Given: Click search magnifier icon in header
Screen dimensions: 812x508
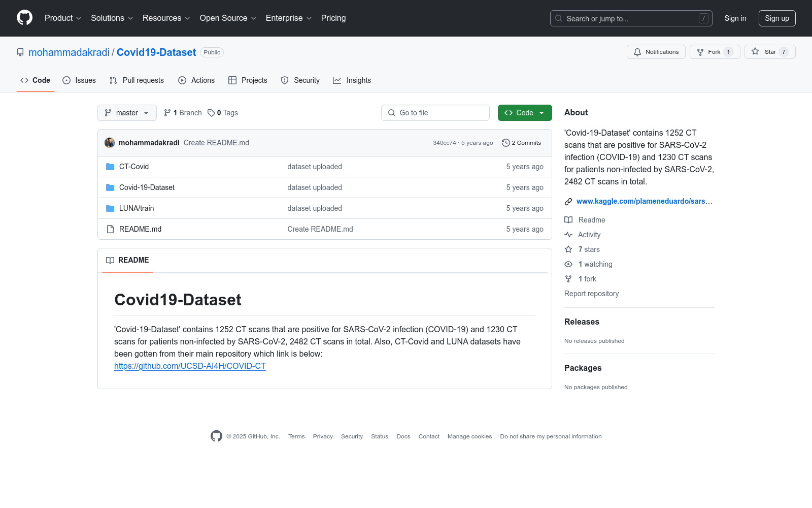Looking at the screenshot, I should [x=559, y=18].
